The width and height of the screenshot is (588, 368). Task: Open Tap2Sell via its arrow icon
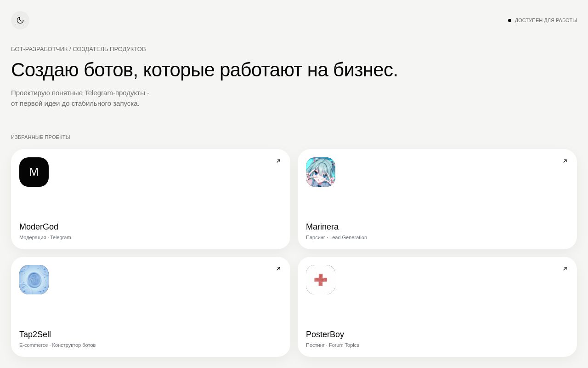(278, 269)
